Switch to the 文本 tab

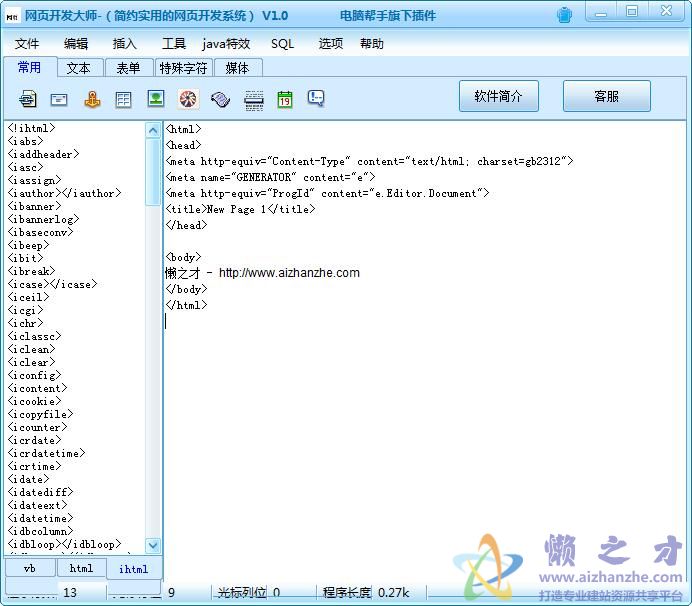click(x=79, y=68)
